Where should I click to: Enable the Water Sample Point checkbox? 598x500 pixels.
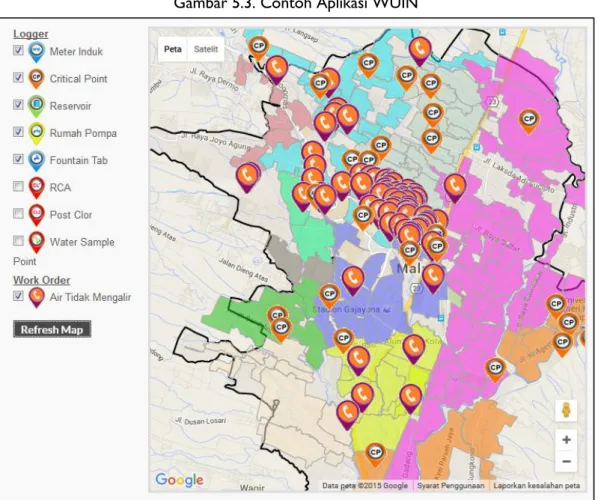[x=18, y=241]
